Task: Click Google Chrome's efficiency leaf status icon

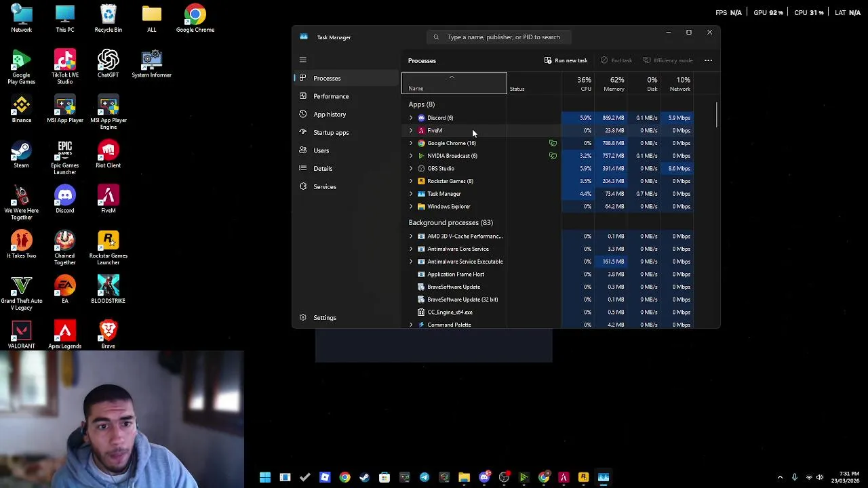Action: tap(553, 143)
